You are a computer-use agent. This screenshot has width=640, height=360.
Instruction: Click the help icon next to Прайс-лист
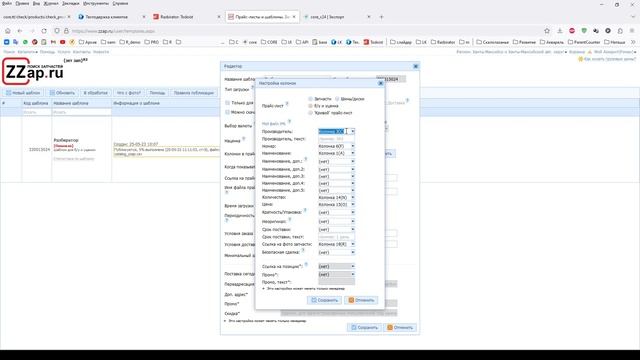(287, 104)
